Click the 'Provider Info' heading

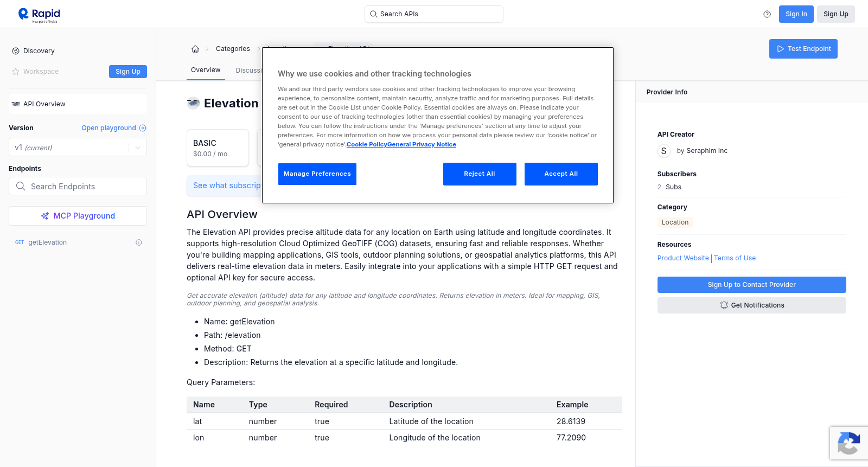(667, 92)
